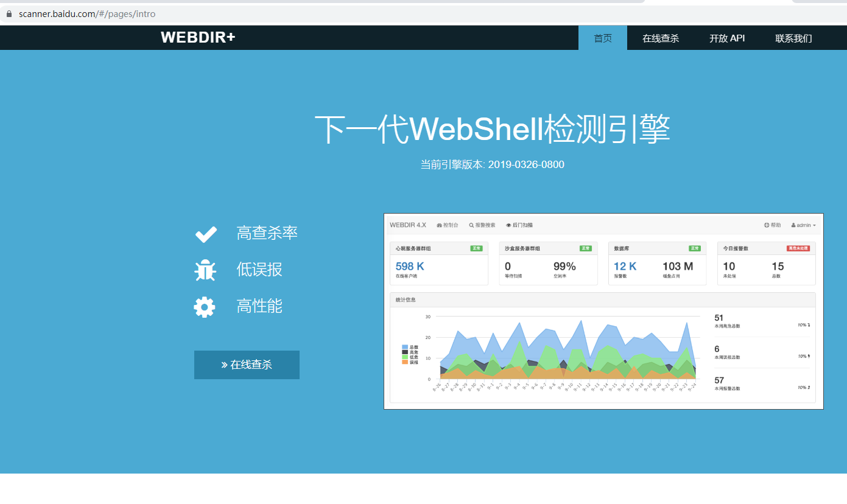The width and height of the screenshot is (847, 504).
Task: Click 后门扫描 in the dashboard preview
Action: (519, 225)
